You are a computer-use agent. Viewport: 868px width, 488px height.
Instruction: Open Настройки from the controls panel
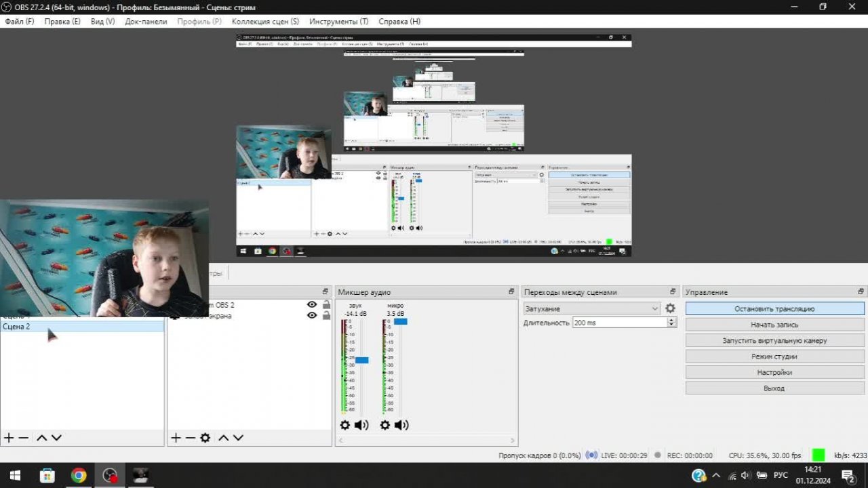click(x=774, y=372)
